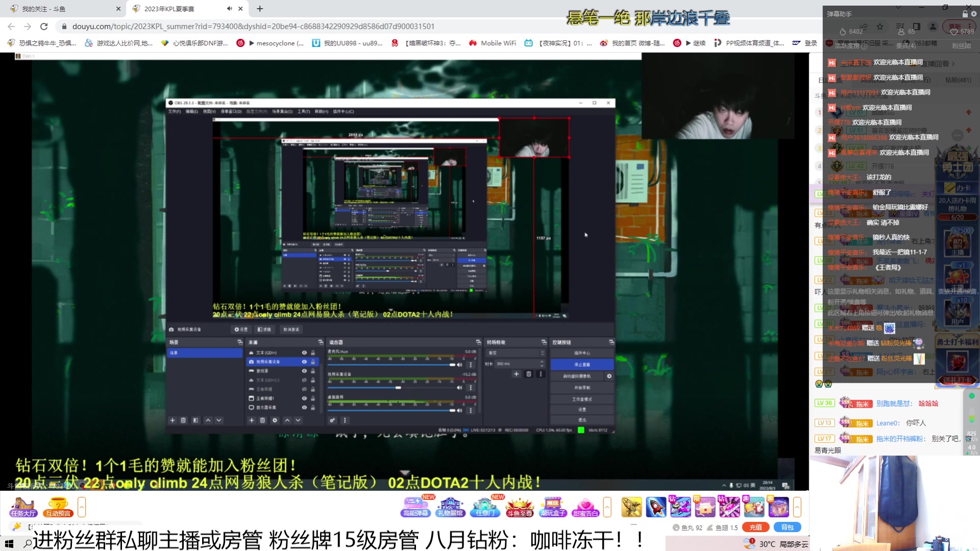Pop out the OBS 混音器 dock
The width and height of the screenshot is (980, 551).
[478, 342]
